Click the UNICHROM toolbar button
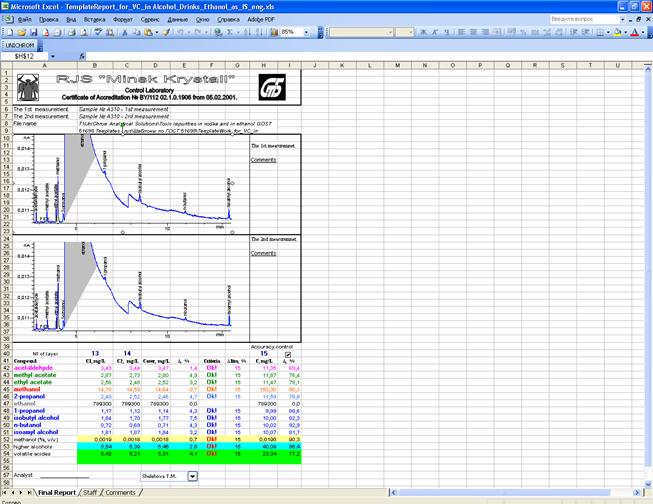The width and height of the screenshot is (653, 504). tap(20, 45)
